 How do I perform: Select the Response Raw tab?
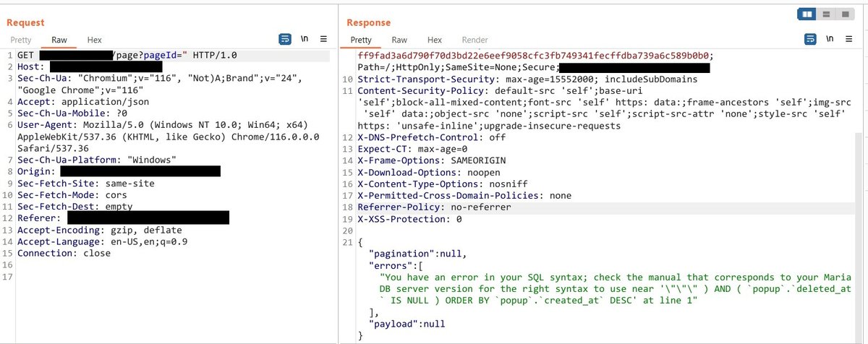tap(399, 40)
